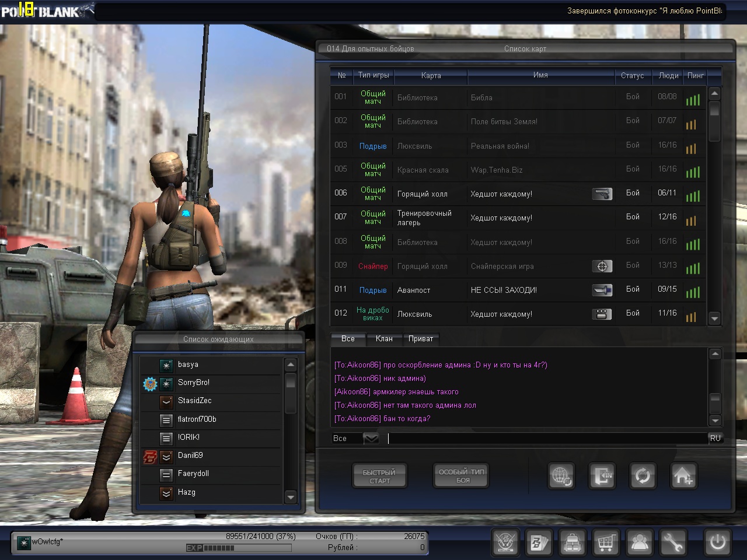747x560 pixels.
Task: Switch to the Клан chat tab
Action: 384,338
